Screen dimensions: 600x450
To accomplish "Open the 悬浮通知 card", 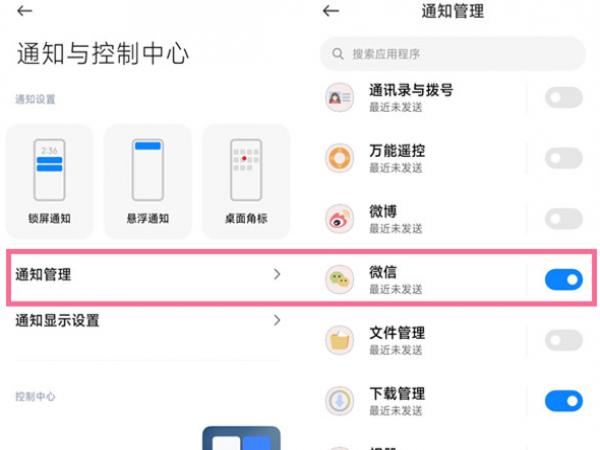I will tap(148, 181).
